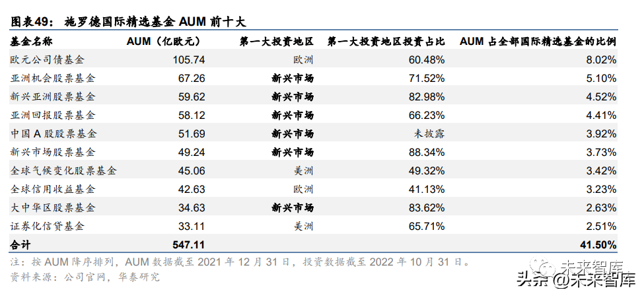This screenshot has width=644, height=296.
Task: Select the 基金名称 column header
Action: 31,41
